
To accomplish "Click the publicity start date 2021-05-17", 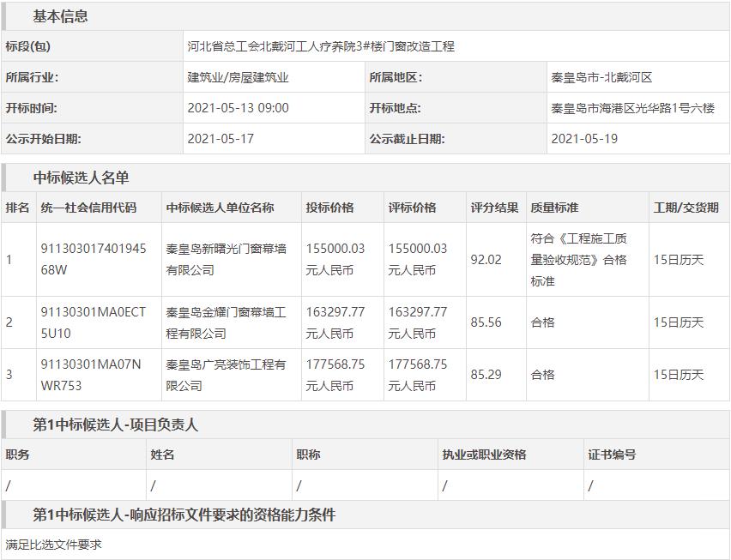I will [221, 138].
